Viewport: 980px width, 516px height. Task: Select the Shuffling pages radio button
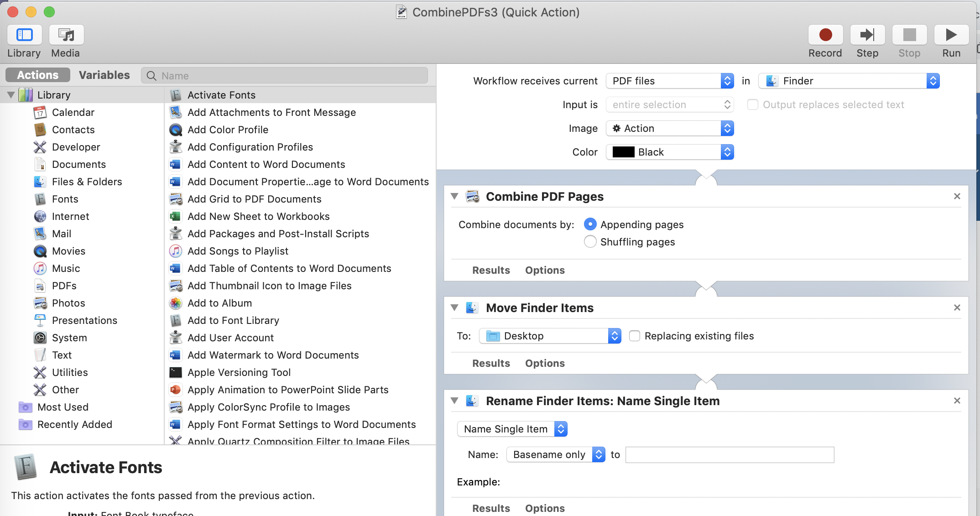point(590,242)
